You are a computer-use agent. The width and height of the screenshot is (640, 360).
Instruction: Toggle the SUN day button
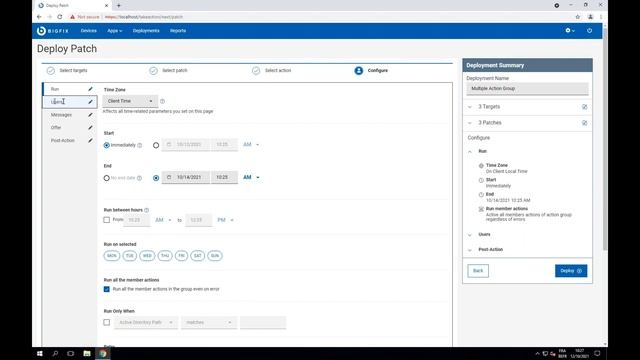[x=215, y=256]
